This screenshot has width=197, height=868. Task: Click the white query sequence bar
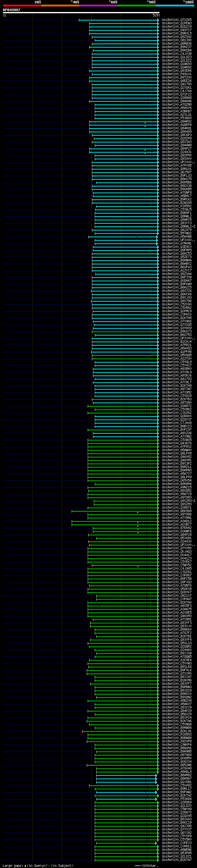[81, 12]
